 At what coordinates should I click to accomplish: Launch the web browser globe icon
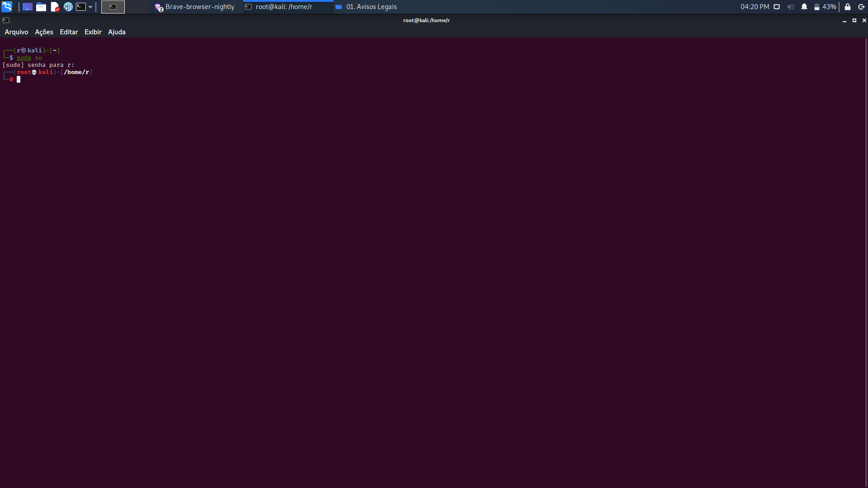pyautogui.click(x=68, y=7)
